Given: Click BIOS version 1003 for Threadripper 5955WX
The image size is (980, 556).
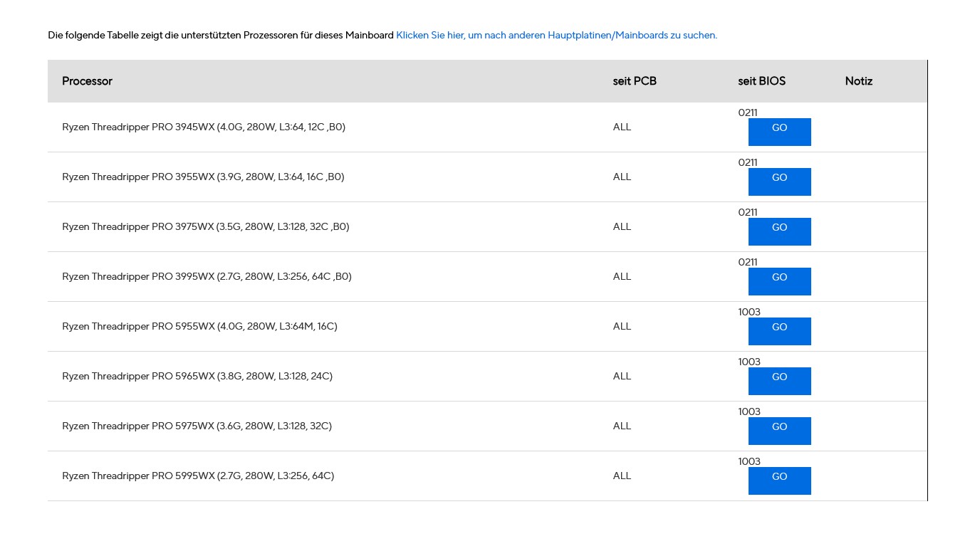Looking at the screenshot, I should click(749, 312).
